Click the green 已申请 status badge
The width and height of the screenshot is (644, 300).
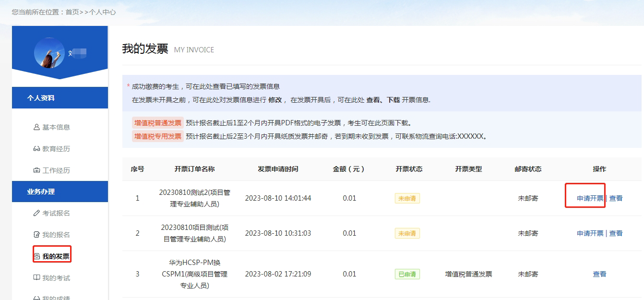tap(407, 274)
